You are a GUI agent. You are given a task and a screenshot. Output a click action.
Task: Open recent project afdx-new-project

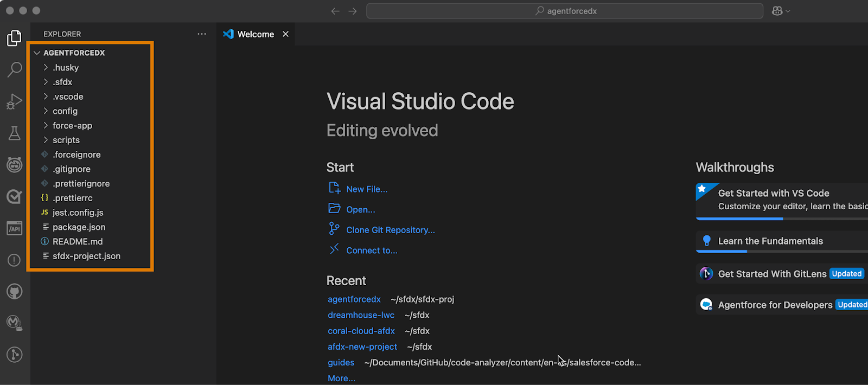click(x=362, y=347)
